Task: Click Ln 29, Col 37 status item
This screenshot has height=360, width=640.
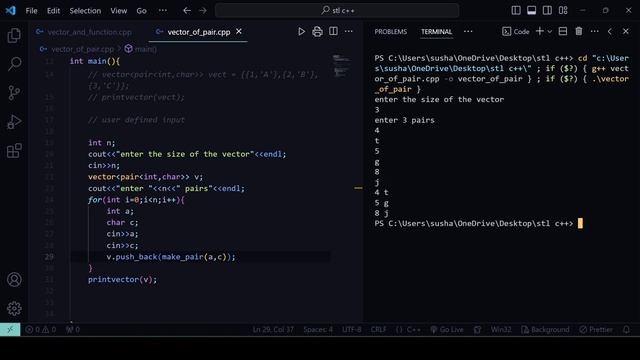Action: 273,329
